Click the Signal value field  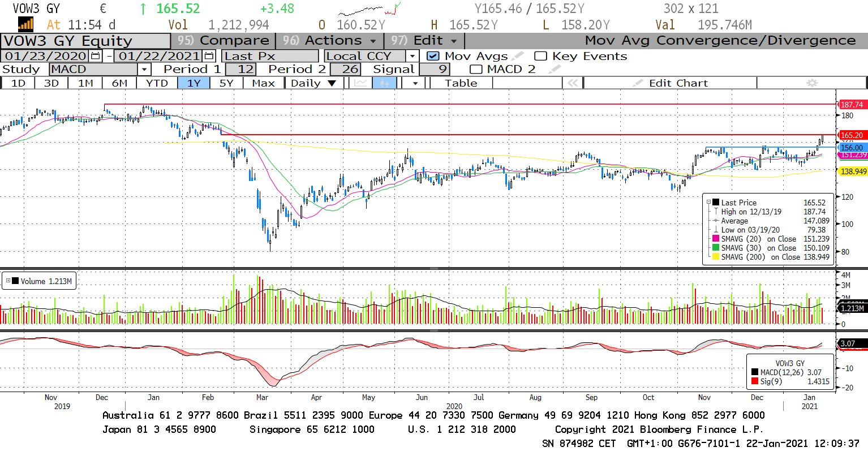(x=434, y=69)
